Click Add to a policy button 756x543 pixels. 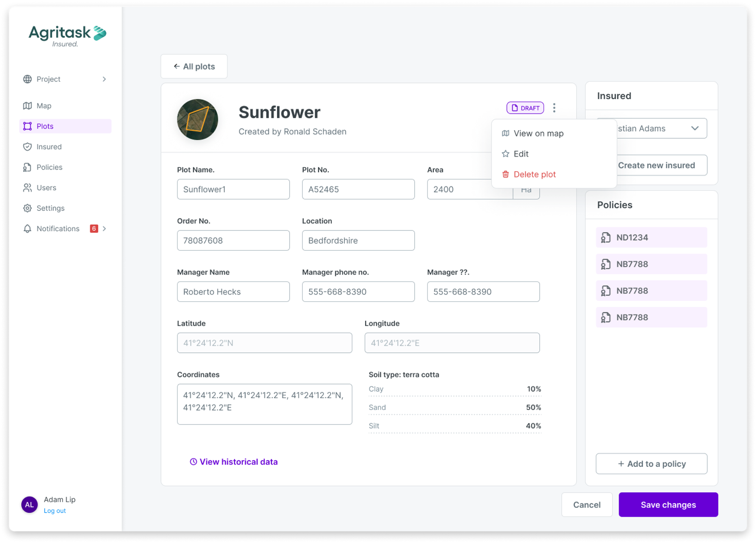(651, 464)
